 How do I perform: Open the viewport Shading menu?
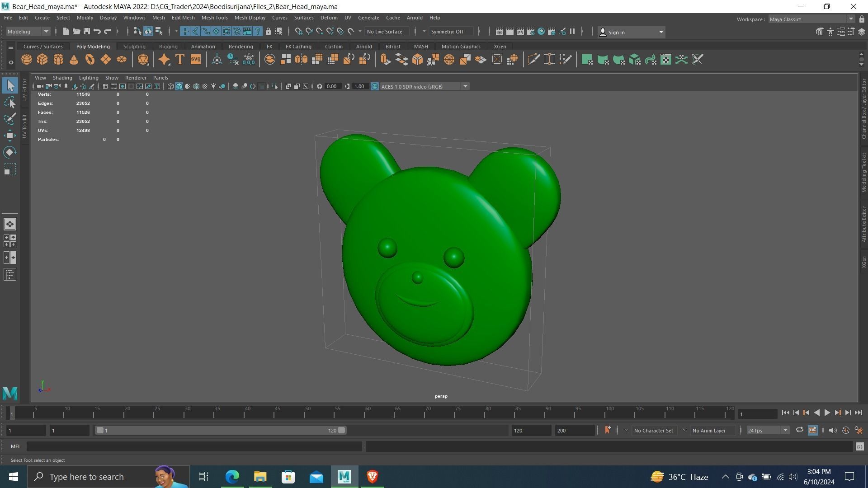pyautogui.click(x=62, y=78)
